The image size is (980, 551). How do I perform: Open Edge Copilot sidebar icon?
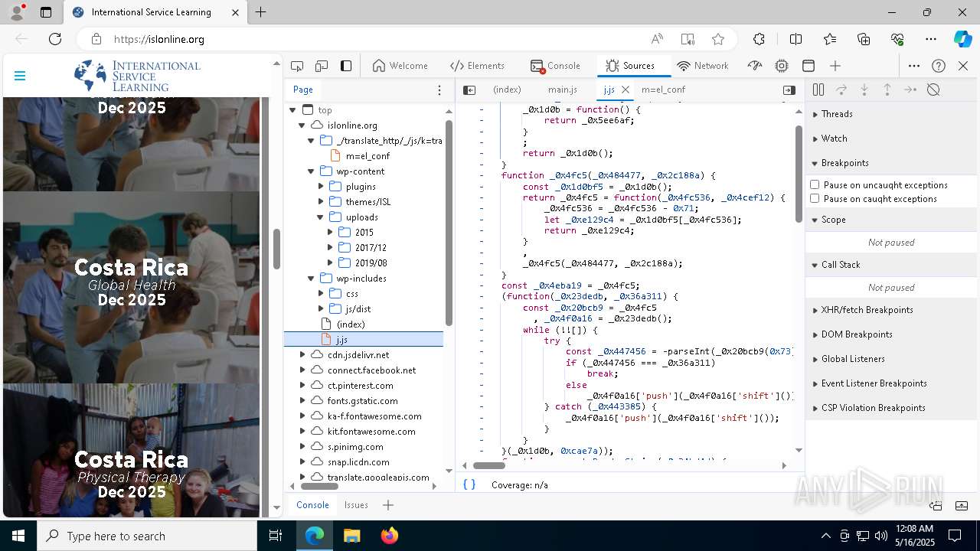coord(962,39)
